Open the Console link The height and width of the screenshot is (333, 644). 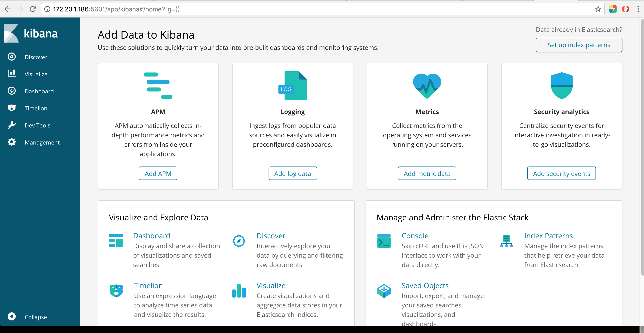(x=415, y=236)
